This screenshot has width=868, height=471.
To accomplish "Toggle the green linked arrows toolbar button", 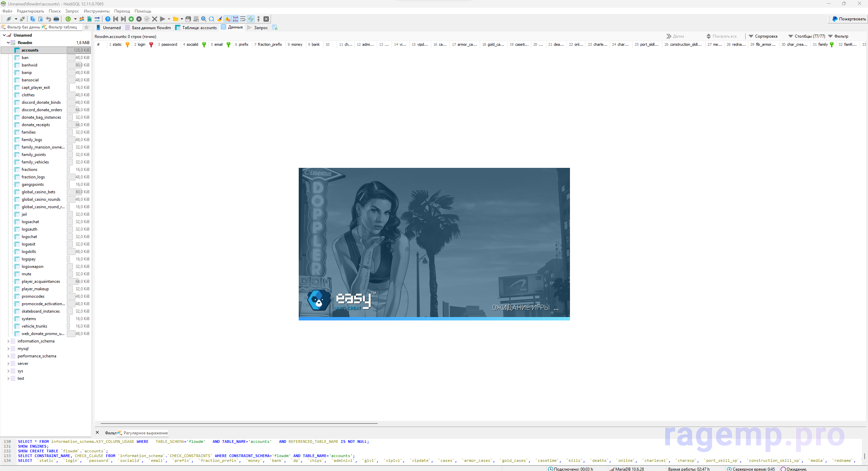I will point(251,19).
